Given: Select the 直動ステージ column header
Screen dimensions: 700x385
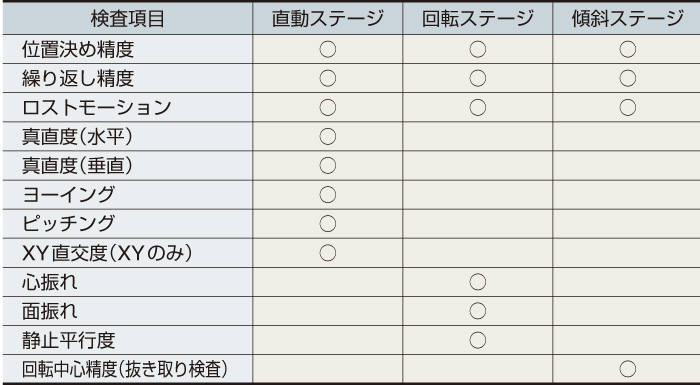Looking at the screenshot, I should pos(328,19).
